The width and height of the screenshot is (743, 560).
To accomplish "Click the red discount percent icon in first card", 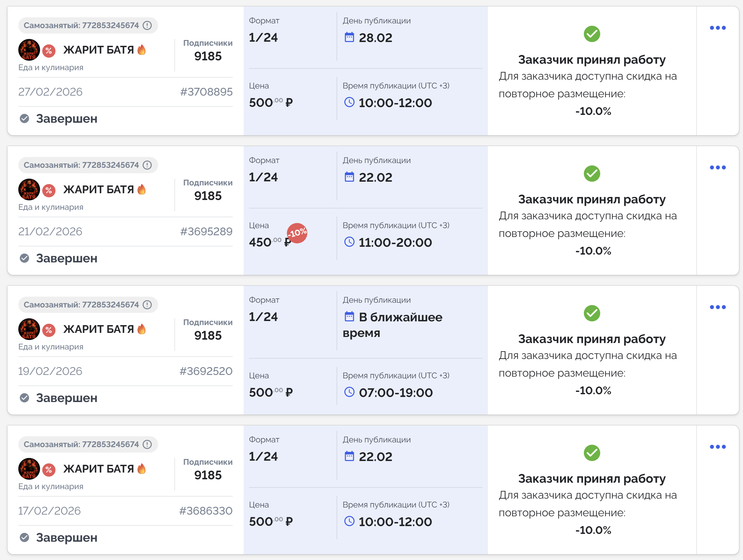I will pos(49,51).
